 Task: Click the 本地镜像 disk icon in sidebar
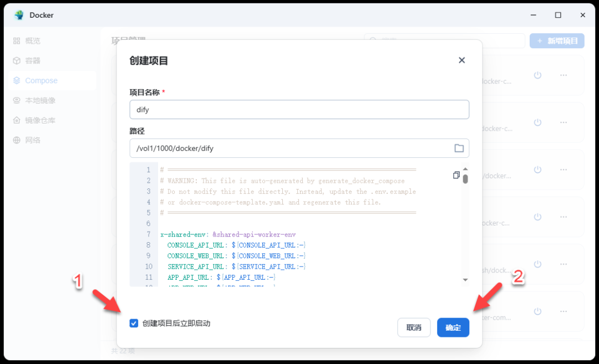[x=17, y=100]
